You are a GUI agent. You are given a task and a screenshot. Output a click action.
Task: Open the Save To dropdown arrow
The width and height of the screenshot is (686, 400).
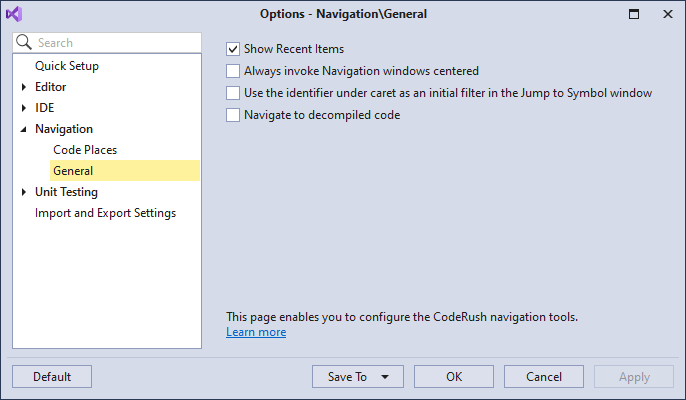click(385, 377)
